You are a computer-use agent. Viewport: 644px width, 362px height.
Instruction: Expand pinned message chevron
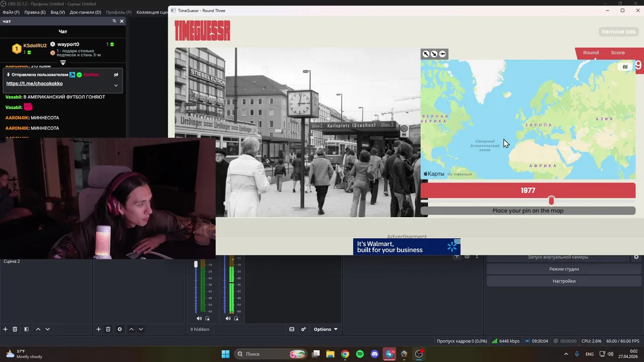pyautogui.click(x=116, y=85)
